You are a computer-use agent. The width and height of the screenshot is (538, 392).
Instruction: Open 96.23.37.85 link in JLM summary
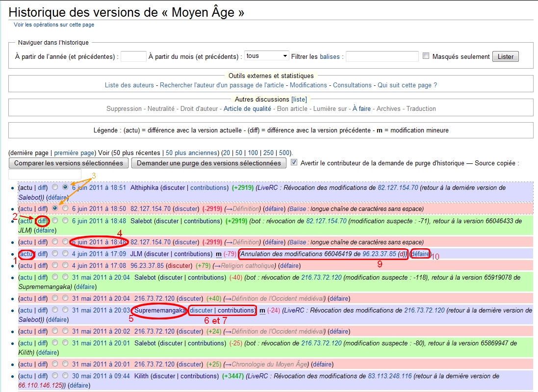(x=379, y=254)
